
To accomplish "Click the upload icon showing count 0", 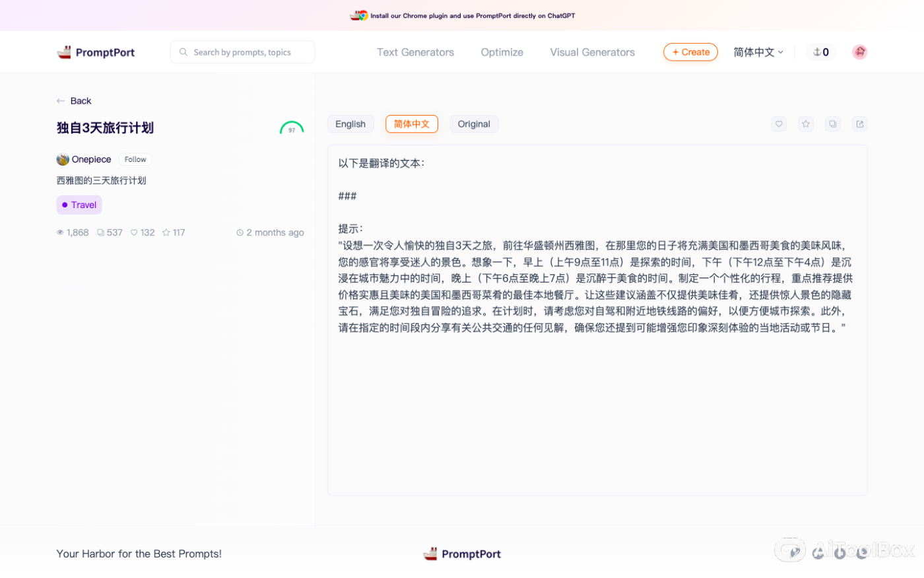I will 820,52.
